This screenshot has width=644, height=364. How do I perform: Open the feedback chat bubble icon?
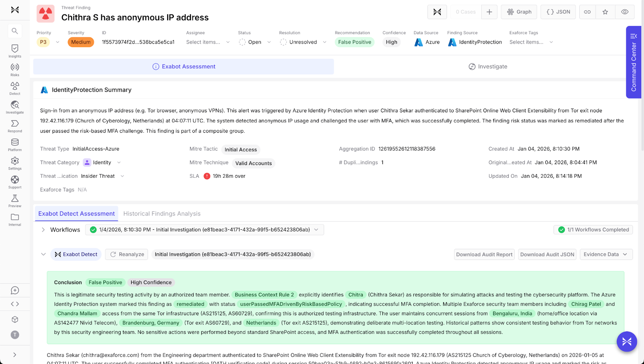[14, 290]
